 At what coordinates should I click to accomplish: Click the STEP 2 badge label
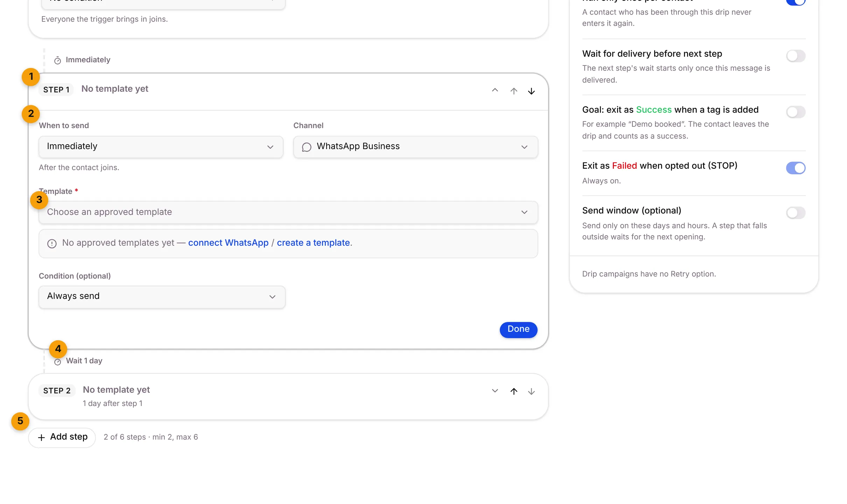point(57,391)
